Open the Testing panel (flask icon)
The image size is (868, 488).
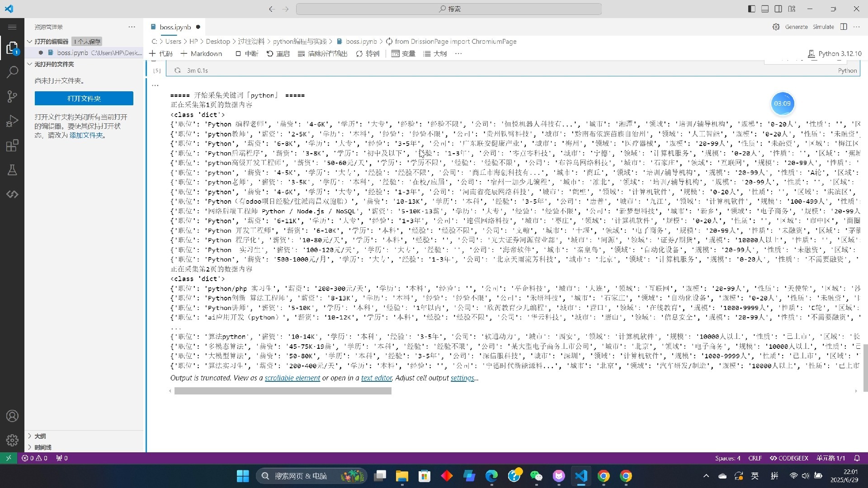point(12,169)
